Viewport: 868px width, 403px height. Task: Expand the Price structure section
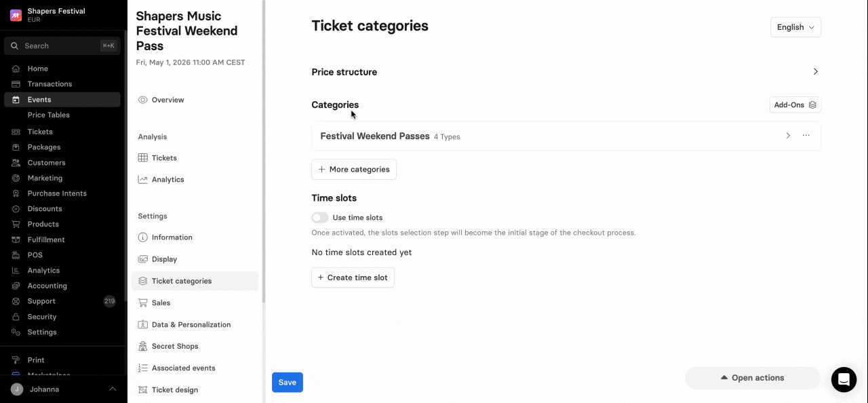pos(815,72)
